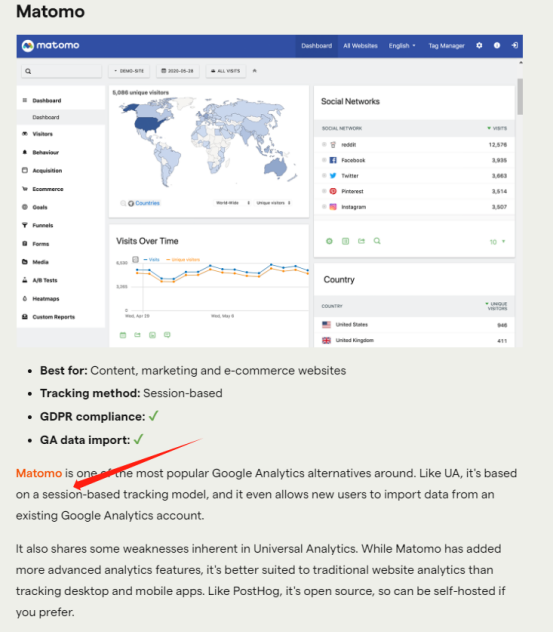This screenshot has height=632, width=554.
Task: Open the 2020-05-28 date picker
Action: pos(177,71)
